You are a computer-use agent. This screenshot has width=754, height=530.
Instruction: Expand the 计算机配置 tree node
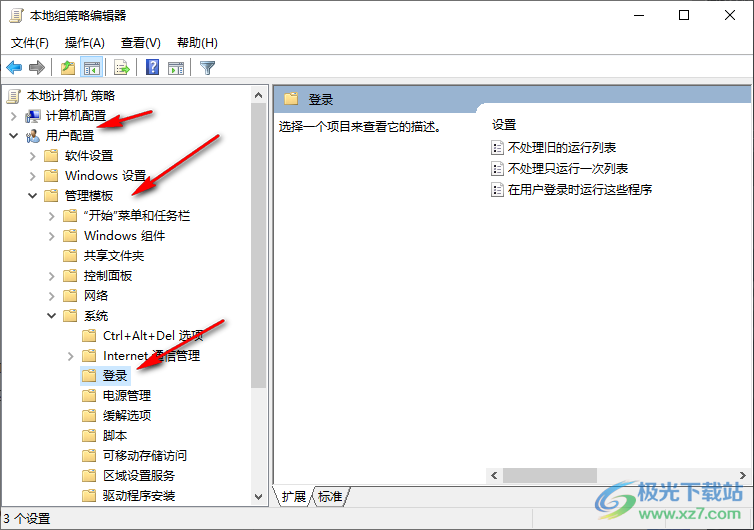[x=13, y=116]
